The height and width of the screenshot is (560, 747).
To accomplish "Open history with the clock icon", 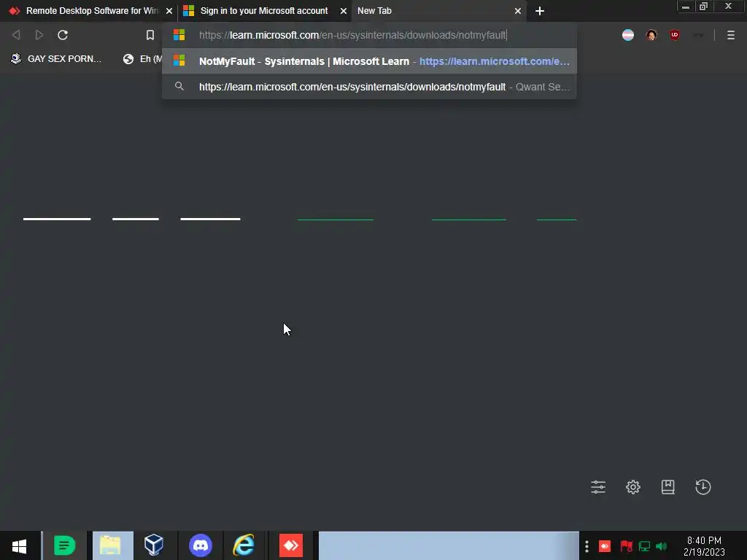I will pos(703,486).
